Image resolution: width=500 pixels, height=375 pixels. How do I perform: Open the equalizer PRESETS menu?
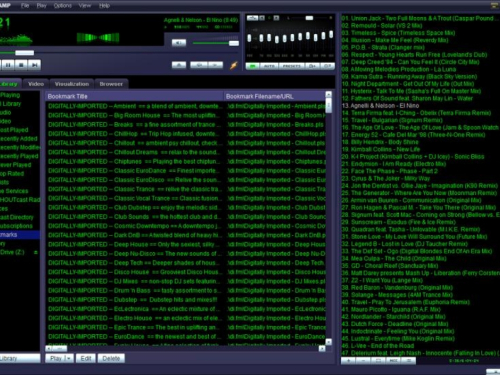(292, 66)
